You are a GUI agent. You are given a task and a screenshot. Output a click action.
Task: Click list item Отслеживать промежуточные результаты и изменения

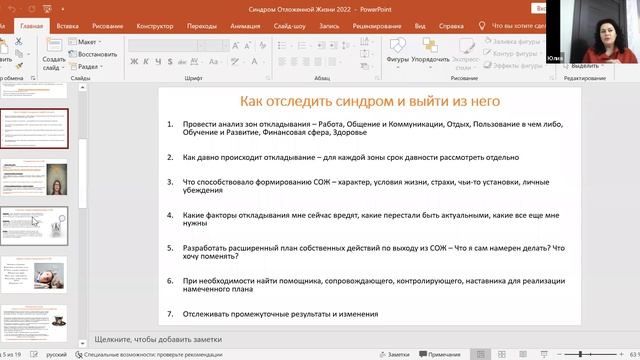click(x=280, y=314)
